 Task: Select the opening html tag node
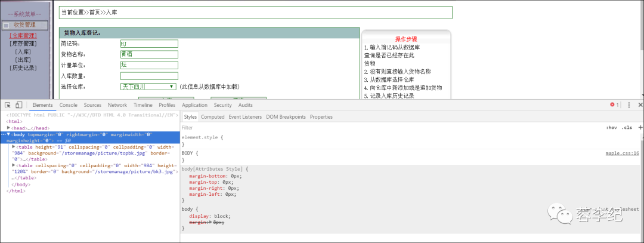[14, 122]
